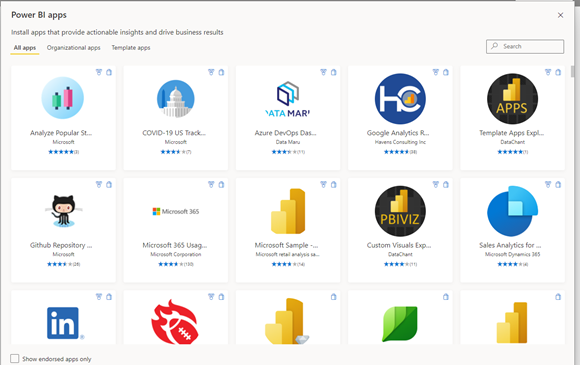Click the template app bag icon on Github Repository card
This screenshot has width=580, height=365.
click(109, 185)
